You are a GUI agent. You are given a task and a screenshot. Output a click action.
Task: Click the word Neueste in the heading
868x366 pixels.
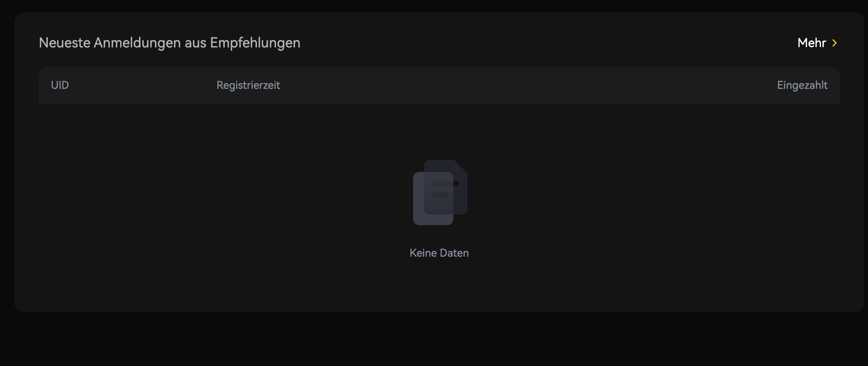(x=65, y=43)
